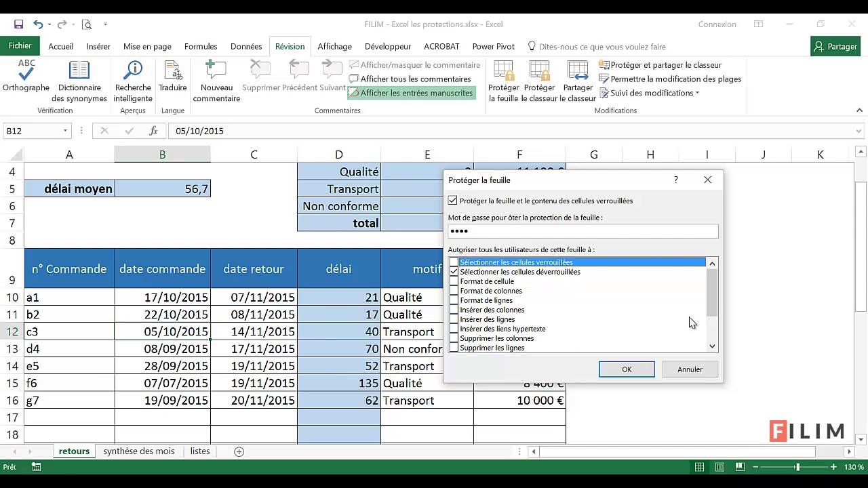Click the Select All corner of the sheet grid

tap(12, 155)
